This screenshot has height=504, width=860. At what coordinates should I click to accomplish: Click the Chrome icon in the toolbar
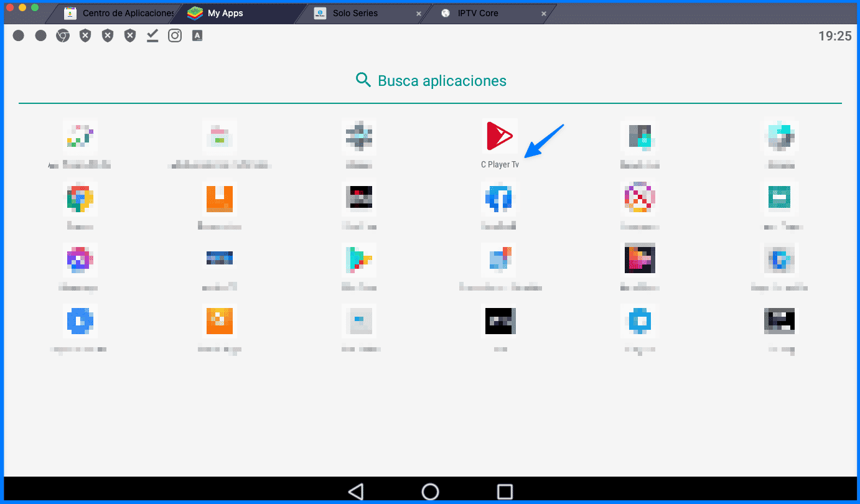[x=63, y=35]
